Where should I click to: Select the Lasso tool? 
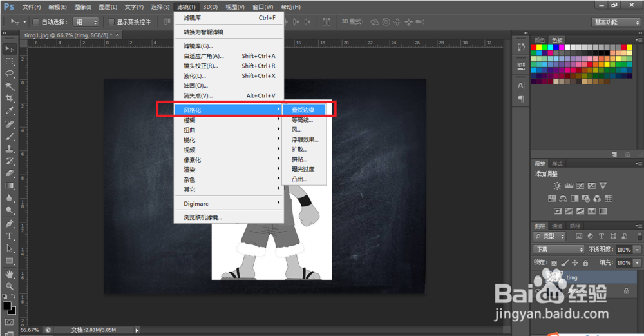click(9, 74)
